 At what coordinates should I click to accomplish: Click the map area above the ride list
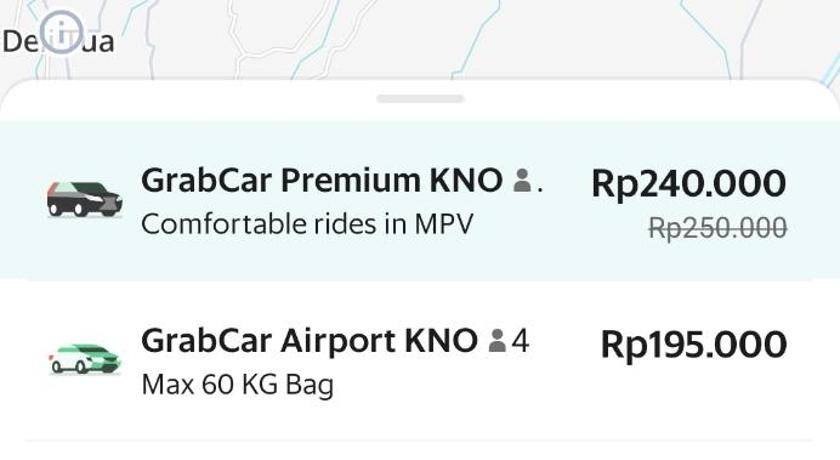[560, 35]
